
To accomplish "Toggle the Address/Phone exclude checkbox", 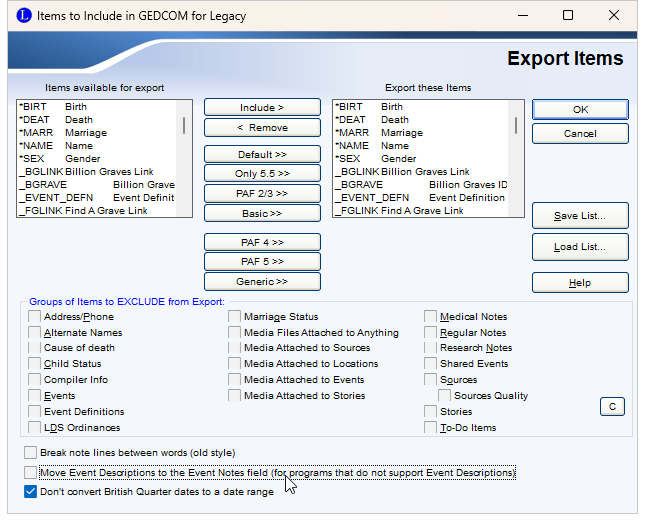I will point(35,317).
